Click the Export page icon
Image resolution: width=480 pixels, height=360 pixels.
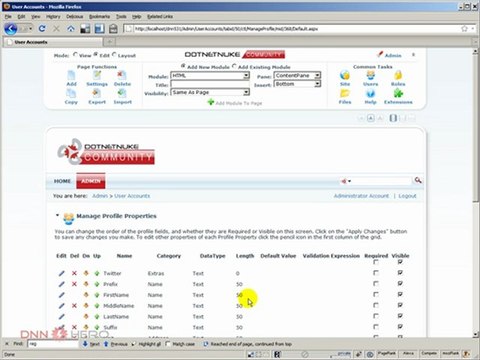(97, 94)
